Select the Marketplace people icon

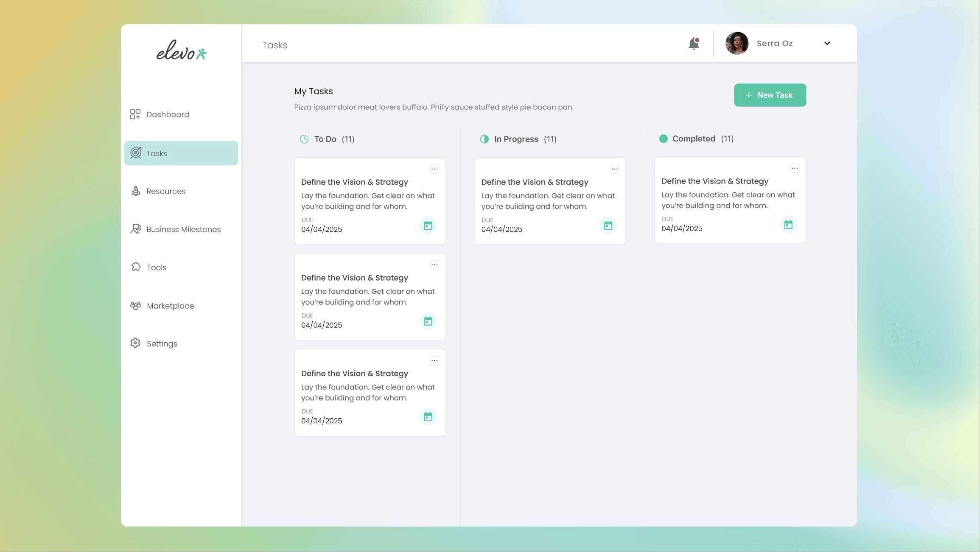click(135, 305)
